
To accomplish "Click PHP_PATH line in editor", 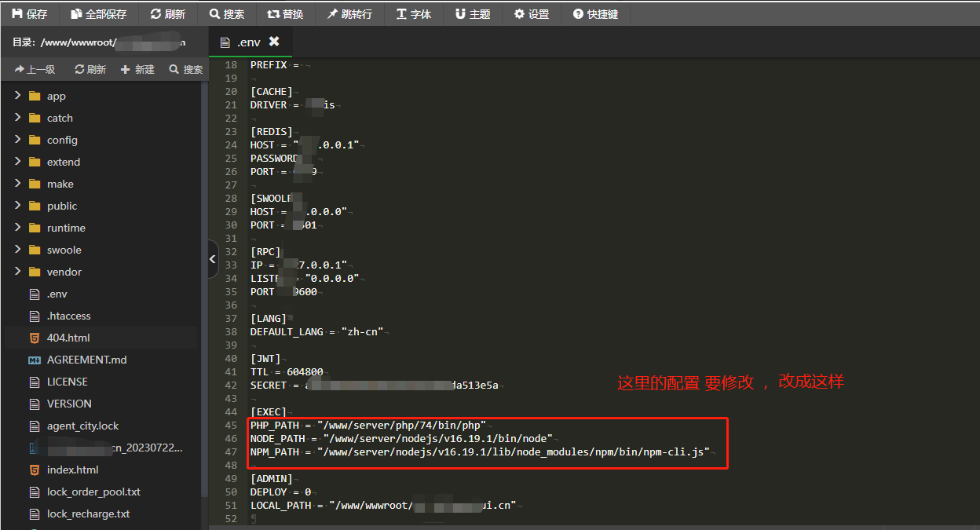I will click(x=368, y=425).
